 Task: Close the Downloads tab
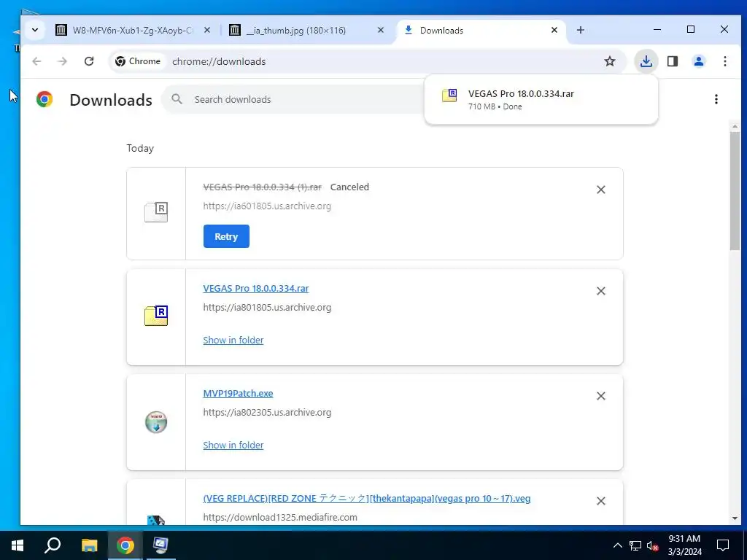[554, 30]
